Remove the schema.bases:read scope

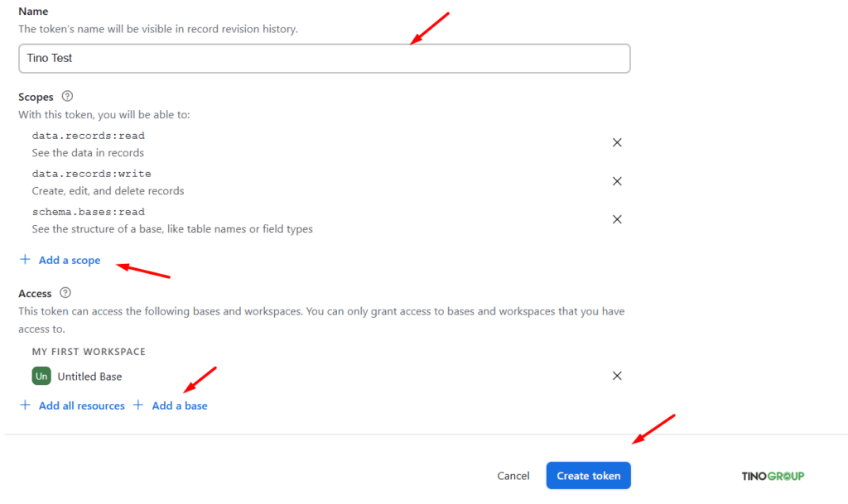tap(617, 218)
